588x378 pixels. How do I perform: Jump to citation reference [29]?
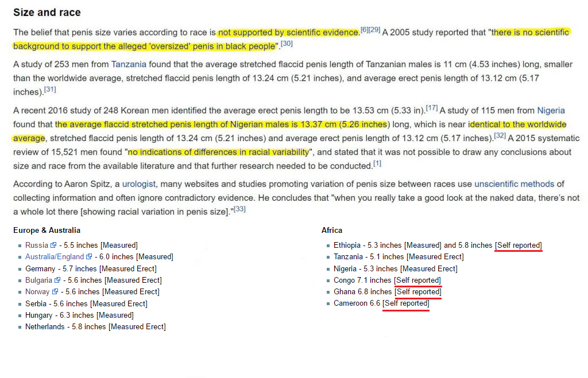tap(374, 30)
